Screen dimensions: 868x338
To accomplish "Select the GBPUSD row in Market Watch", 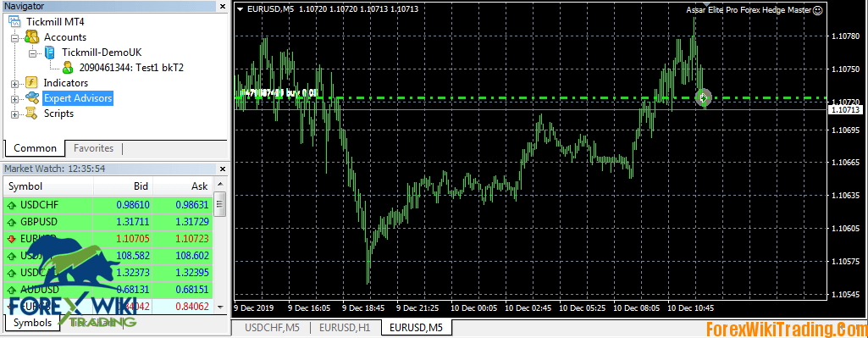I will [108, 222].
